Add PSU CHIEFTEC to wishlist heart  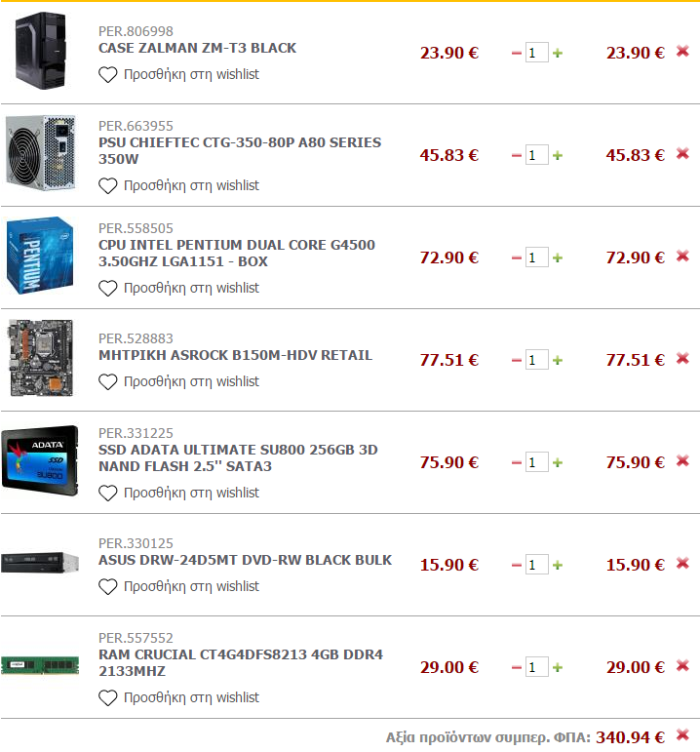108,186
